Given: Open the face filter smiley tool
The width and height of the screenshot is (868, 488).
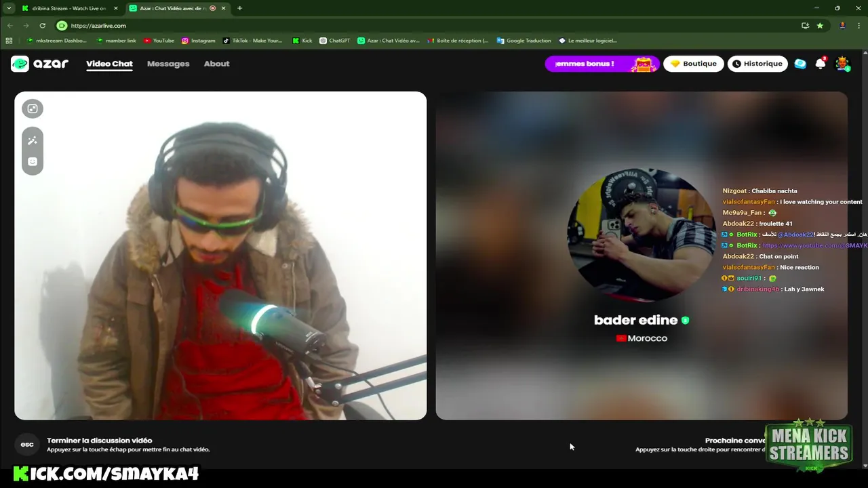Looking at the screenshot, I should [x=32, y=161].
